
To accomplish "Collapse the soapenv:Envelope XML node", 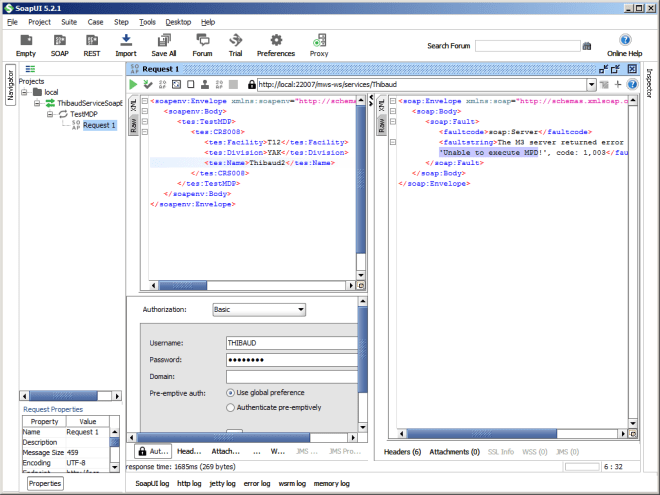I will coord(146,101).
